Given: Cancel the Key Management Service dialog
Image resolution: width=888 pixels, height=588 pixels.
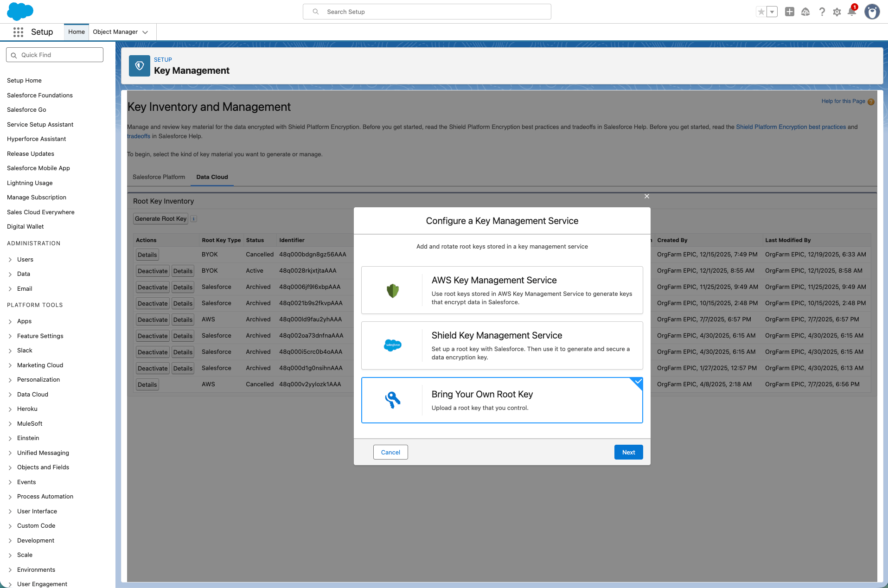Looking at the screenshot, I should pos(390,452).
